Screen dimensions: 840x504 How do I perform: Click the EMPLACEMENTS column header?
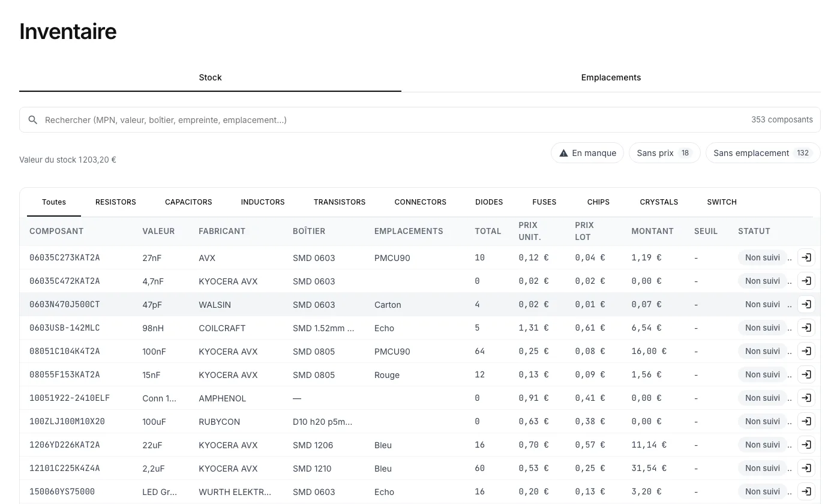point(409,231)
